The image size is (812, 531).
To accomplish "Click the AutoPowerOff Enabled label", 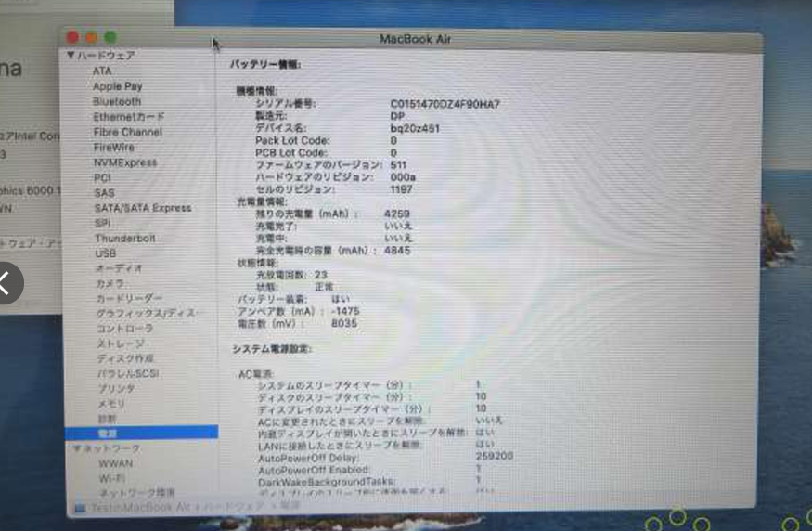I will point(314,470).
